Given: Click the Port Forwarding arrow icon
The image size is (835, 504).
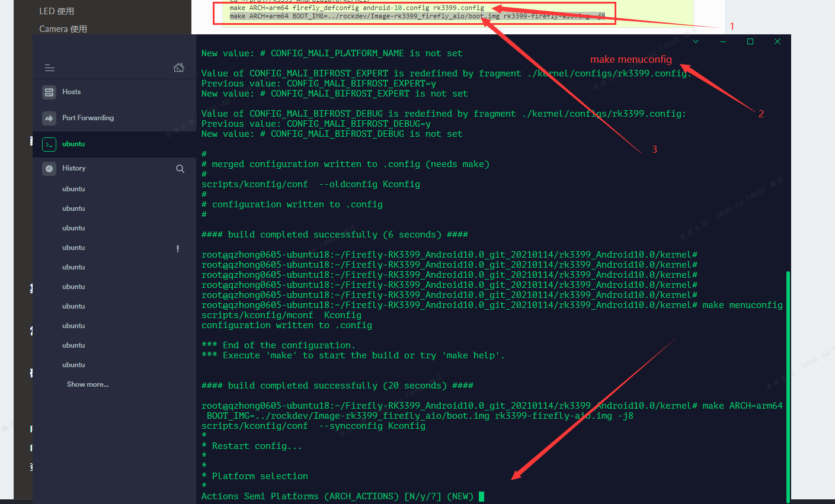Looking at the screenshot, I should coord(49,118).
